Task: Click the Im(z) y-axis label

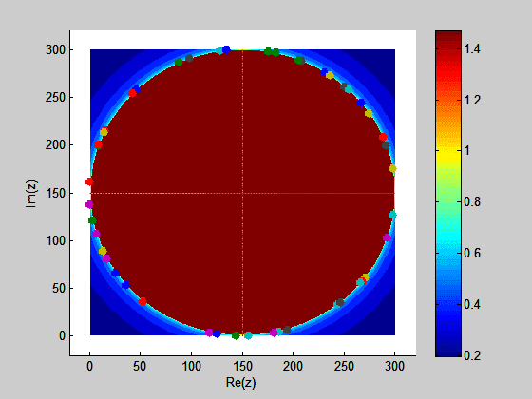Action: (32, 194)
